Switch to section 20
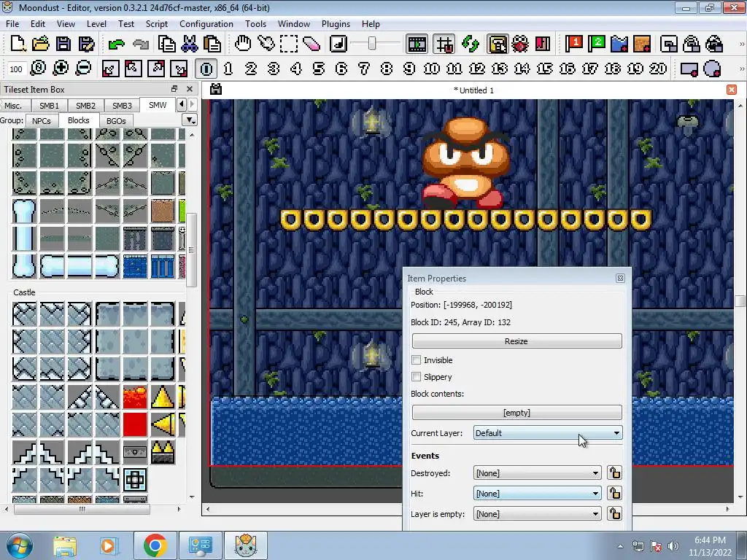747x560 pixels. coord(658,69)
